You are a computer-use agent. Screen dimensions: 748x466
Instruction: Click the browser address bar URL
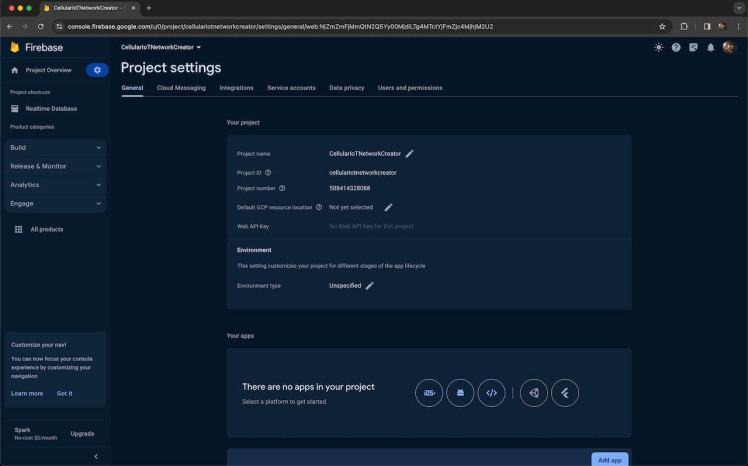pos(280,27)
